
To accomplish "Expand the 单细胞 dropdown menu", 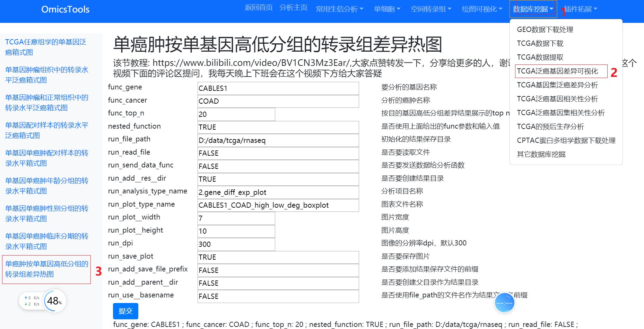I will click(387, 9).
